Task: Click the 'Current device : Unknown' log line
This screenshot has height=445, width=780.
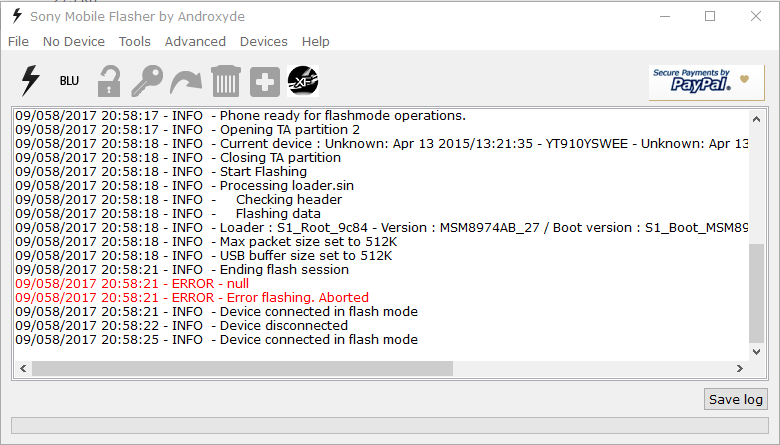Action: (x=382, y=143)
